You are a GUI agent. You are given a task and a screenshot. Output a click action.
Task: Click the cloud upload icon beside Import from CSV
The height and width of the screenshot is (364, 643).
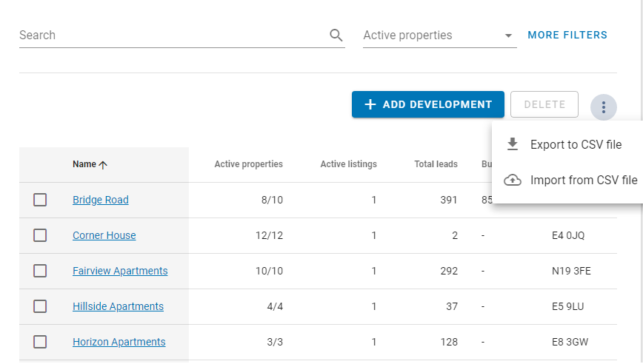click(512, 181)
